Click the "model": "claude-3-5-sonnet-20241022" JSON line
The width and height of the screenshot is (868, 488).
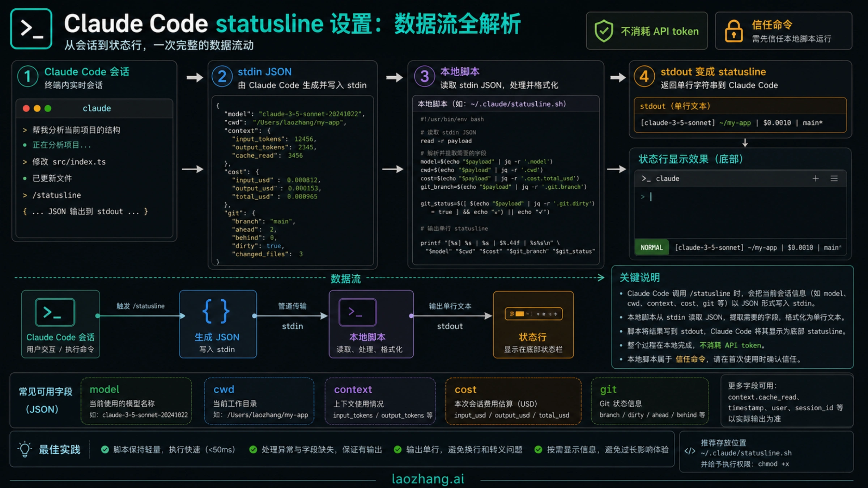pos(294,114)
